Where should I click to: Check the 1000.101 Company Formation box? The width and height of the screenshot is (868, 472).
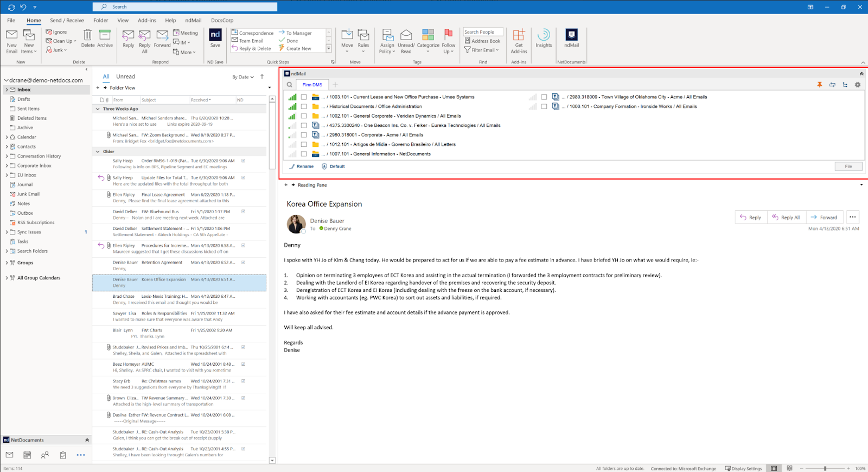click(544, 106)
